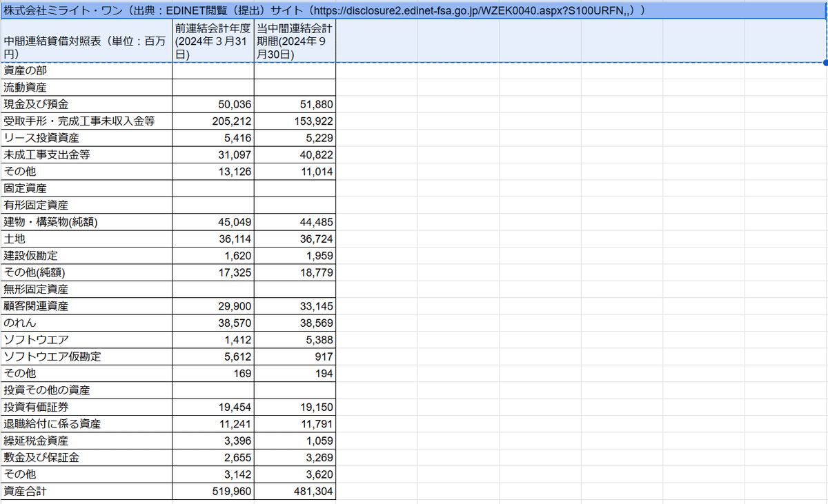Click the ソフトウエア label with value 1,412
The height and width of the screenshot is (504, 828).
pos(87,339)
